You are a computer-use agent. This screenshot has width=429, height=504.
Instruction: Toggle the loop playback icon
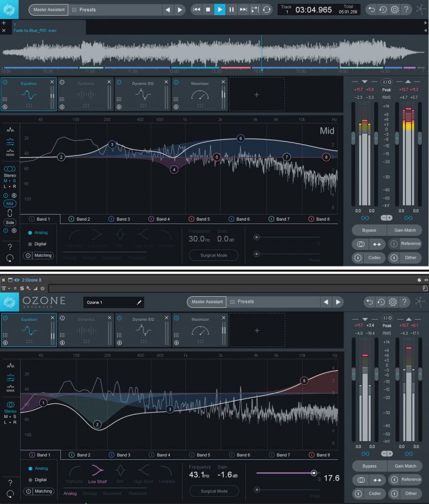point(267,9)
